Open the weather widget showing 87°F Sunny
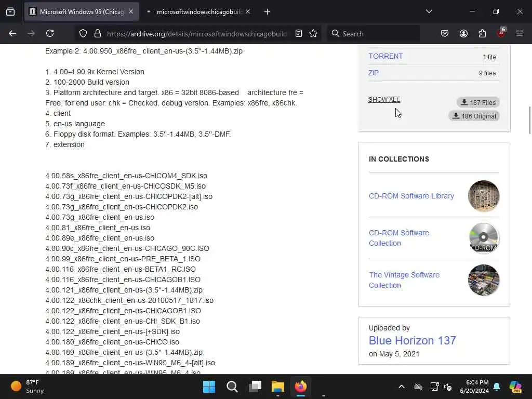The image size is (532, 399). [x=27, y=387]
